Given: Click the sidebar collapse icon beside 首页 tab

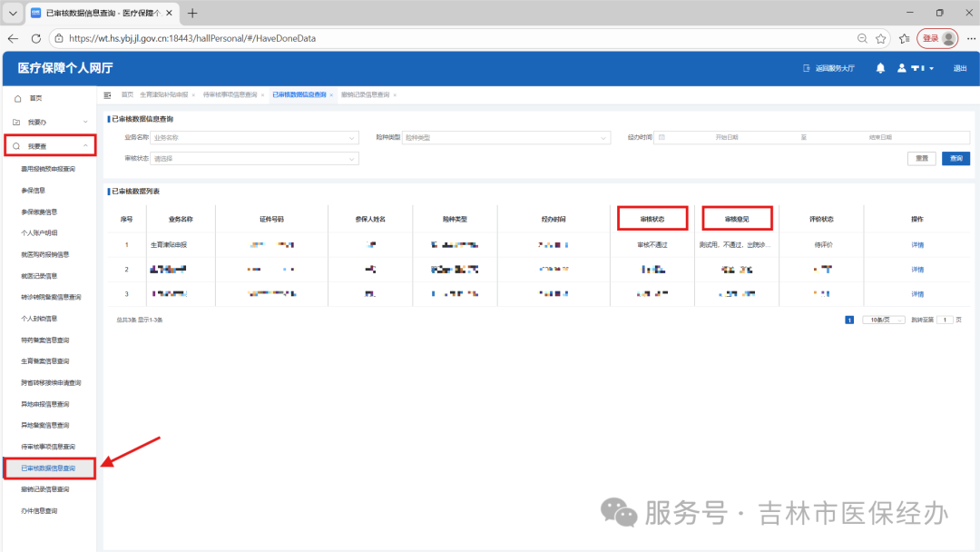Looking at the screenshot, I should [x=108, y=94].
